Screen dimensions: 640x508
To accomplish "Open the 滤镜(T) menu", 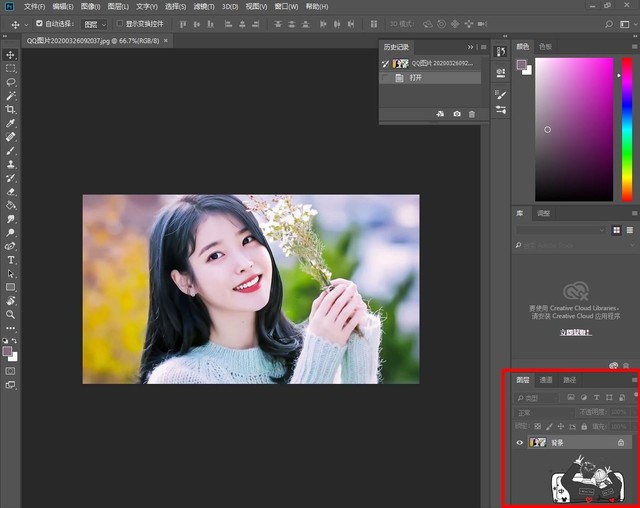I will (203, 6).
